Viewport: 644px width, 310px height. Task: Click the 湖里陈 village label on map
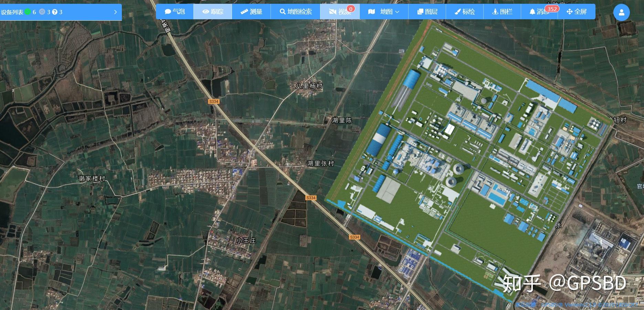342,120
